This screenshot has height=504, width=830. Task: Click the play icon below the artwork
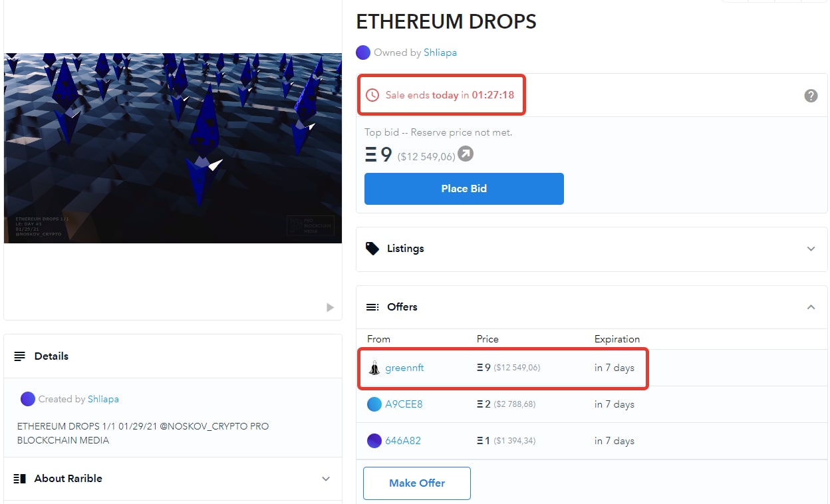point(330,307)
